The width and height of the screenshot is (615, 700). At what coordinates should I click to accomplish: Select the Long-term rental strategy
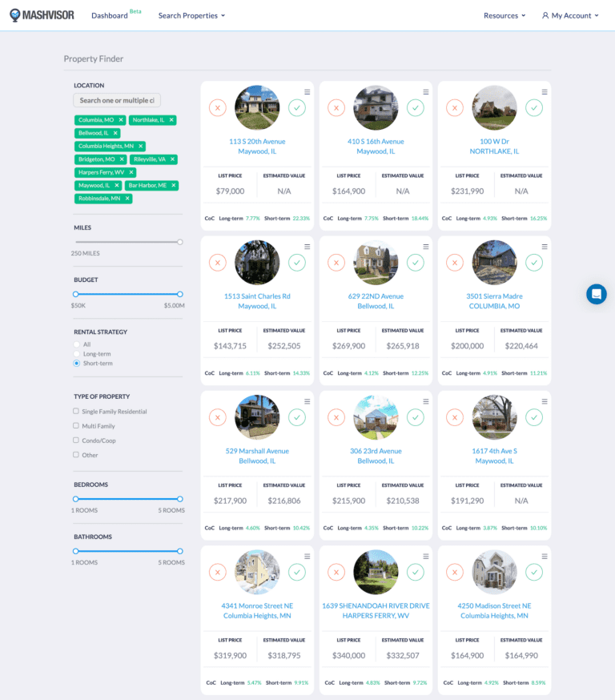(x=76, y=354)
